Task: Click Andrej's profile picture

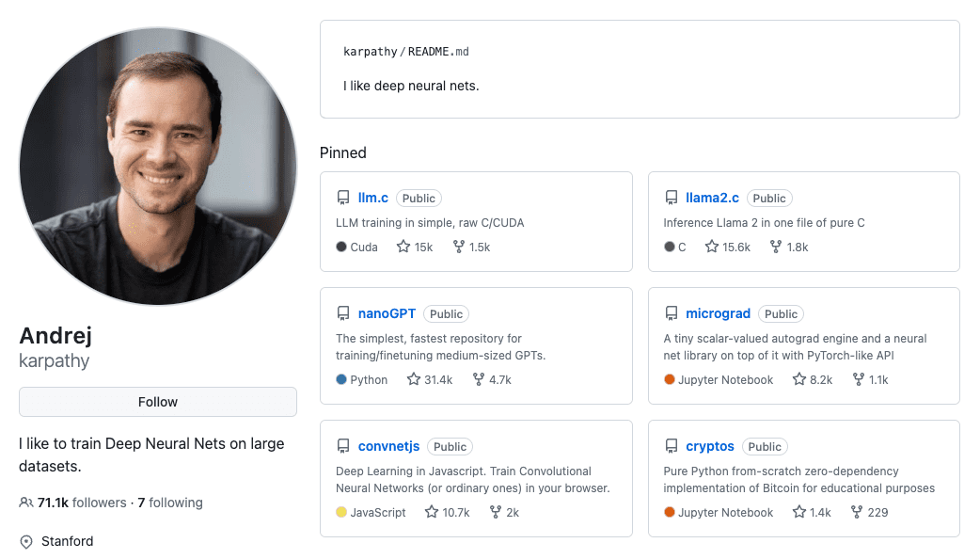Action: click(157, 163)
